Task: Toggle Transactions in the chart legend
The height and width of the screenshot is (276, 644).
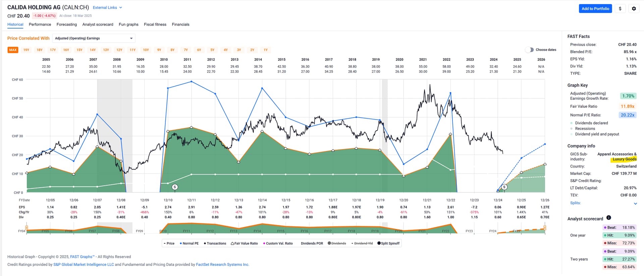Action: click(215, 243)
